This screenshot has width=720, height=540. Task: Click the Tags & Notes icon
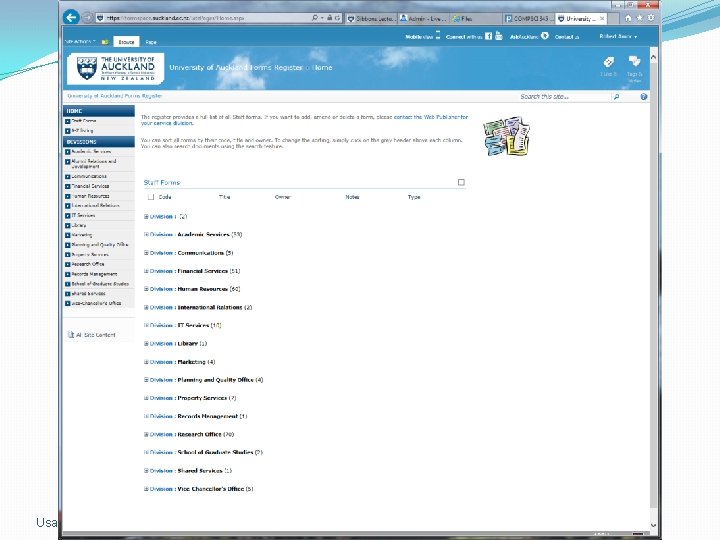pyautogui.click(x=634, y=61)
